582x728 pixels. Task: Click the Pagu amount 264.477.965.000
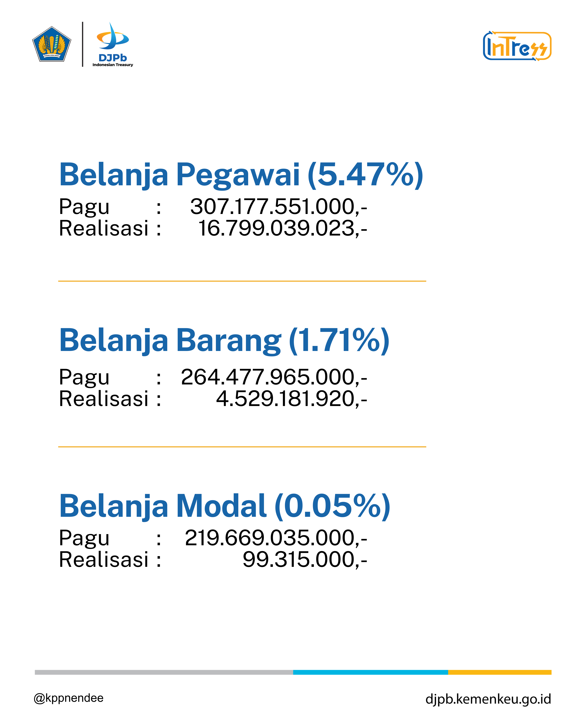(x=274, y=377)
